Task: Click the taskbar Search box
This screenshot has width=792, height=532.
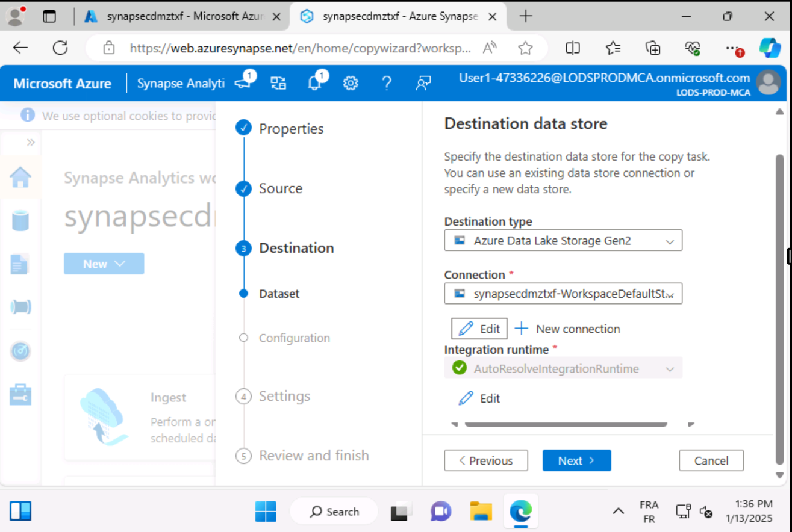Action: pyautogui.click(x=334, y=512)
